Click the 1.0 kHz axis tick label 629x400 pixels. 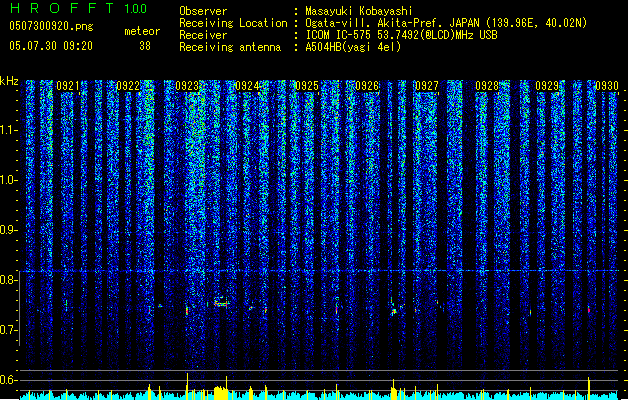click(x=8, y=180)
